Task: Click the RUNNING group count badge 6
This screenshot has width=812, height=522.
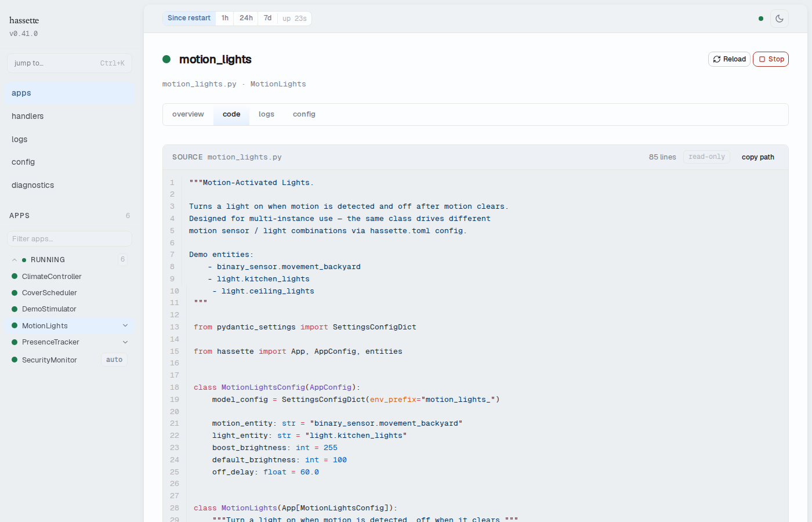Action: click(122, 259)
